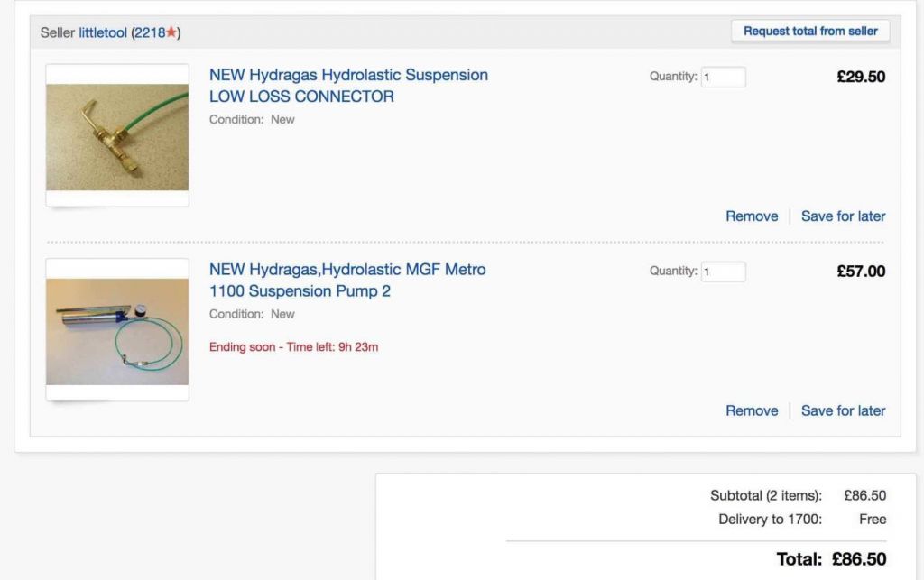Click the red feedback star icon
The height and width of the screenshot is (580, 924).
coord(171,32)
